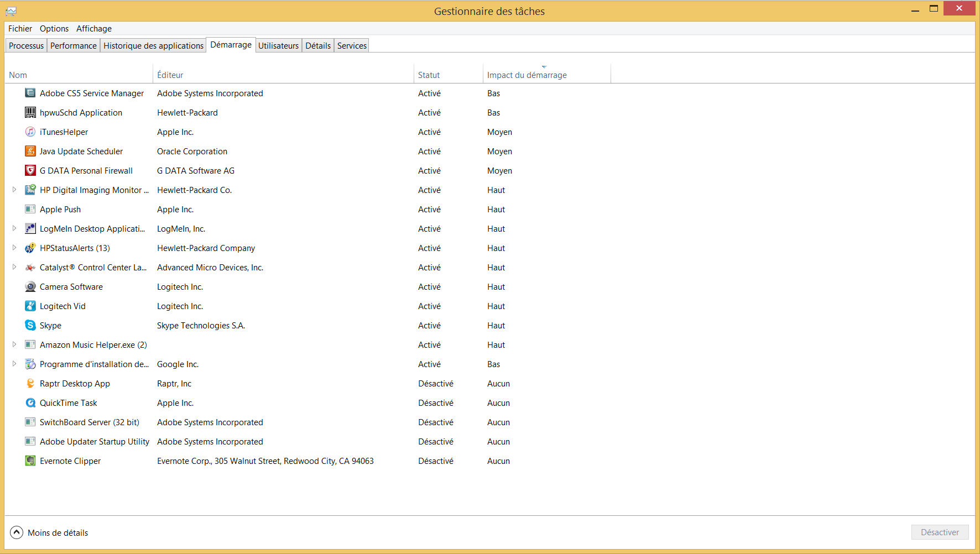Screen dimensions: 980x554
Task: Select the HPStatusAlerts icon
Action: (30, 248)
